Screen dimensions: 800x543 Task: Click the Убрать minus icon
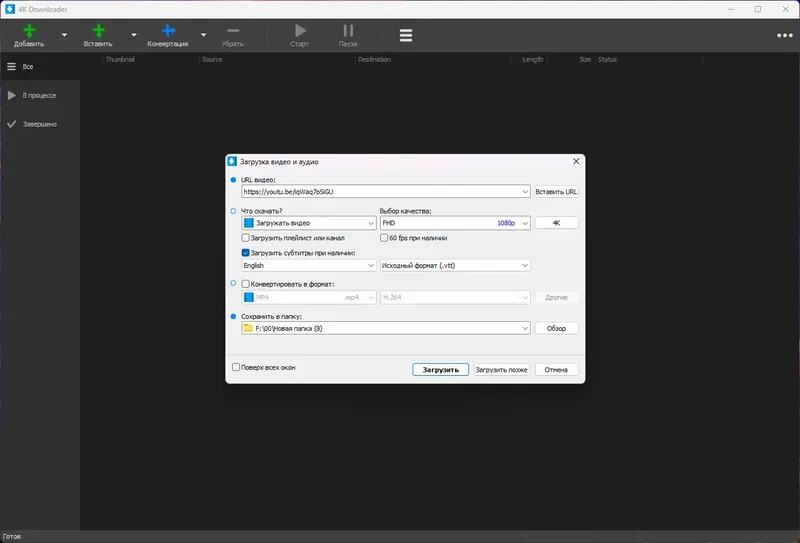click(233, 31)
